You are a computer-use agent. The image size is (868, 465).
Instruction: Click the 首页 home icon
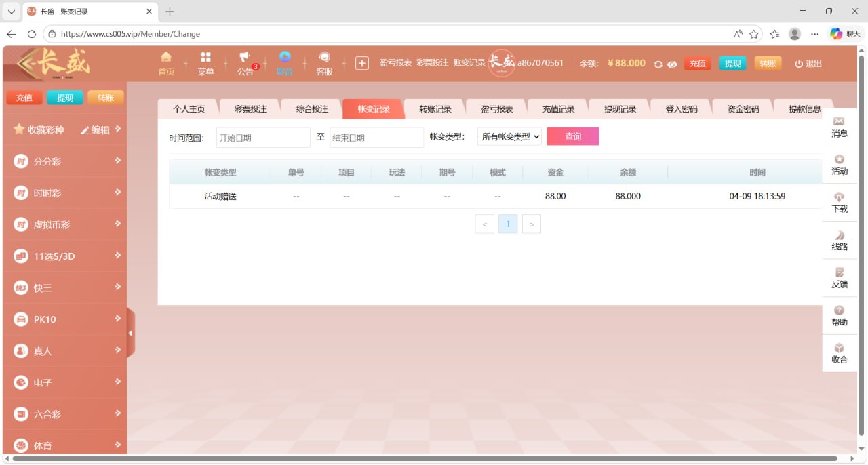pyautogui.click(x=166, y=58)
